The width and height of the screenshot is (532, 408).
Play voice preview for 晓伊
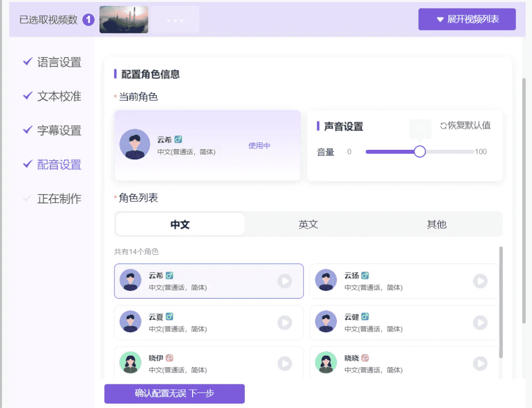(285, 364)
